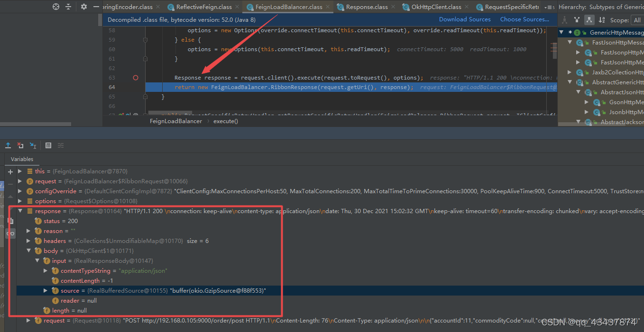This screenshot has height=332, width=644.
Task: Switch to the Response.class tab
Action: coord(365,7)
